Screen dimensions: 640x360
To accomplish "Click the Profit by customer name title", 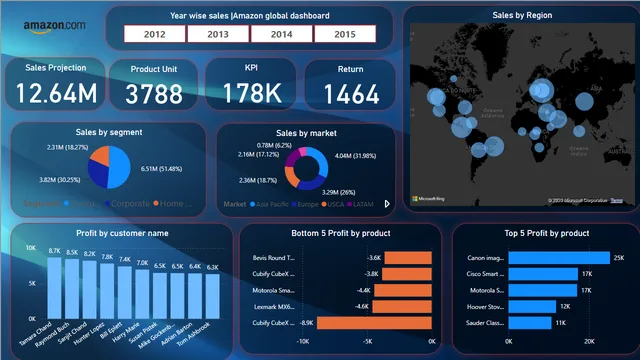I will (122, 233).
